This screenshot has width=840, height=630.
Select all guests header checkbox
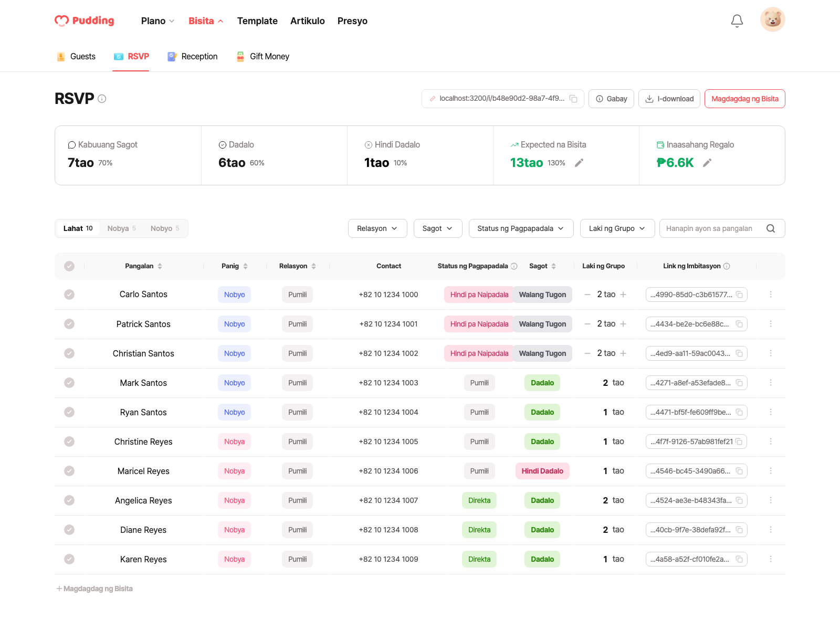tap(69, 266)
